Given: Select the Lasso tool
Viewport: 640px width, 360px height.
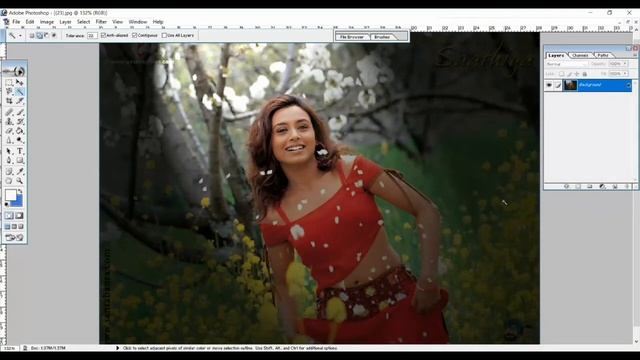Looking at the screenshot, I should click(9, 91).
